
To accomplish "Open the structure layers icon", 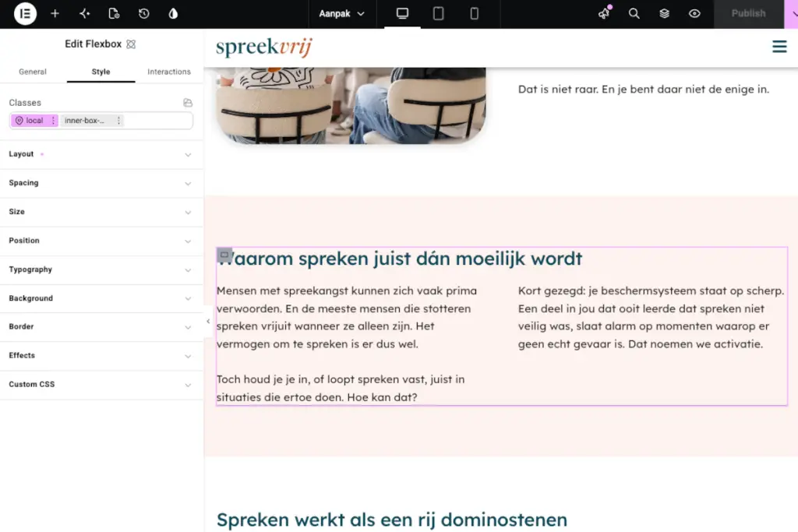I will (x=664, y=14).
